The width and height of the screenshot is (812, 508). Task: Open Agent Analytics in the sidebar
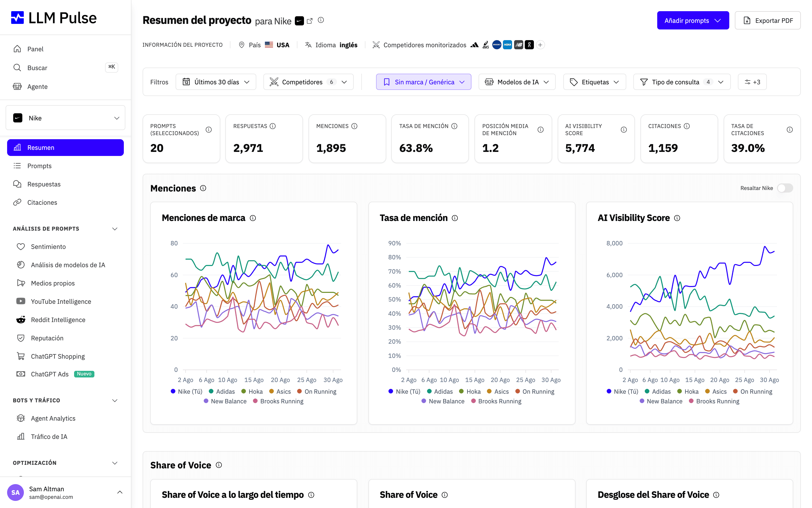coord(65,418)
